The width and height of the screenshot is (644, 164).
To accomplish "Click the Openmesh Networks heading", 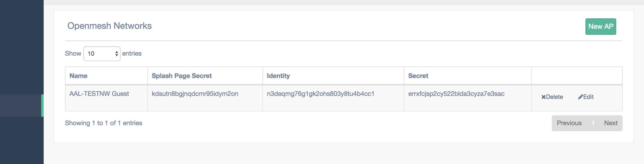I will click(109, 26).
